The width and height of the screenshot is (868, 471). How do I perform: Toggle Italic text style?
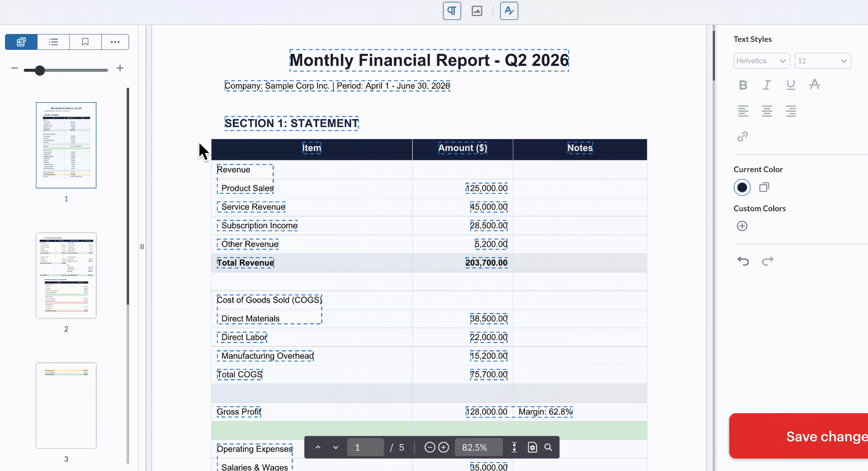(x=767, y=85)
